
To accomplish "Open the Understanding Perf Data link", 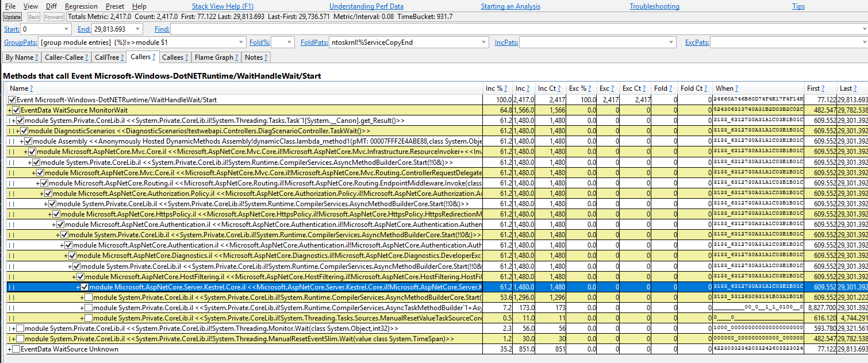I will click(x=366, y=6).
